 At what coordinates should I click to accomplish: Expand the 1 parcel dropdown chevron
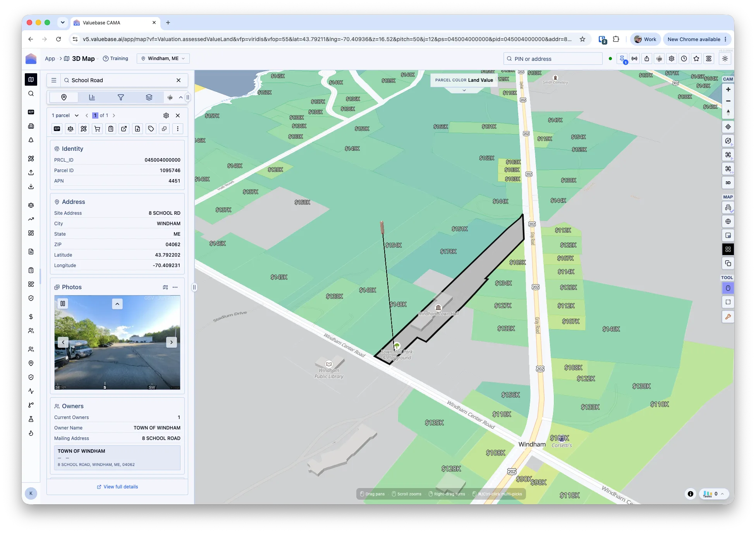tap(77, 116)
